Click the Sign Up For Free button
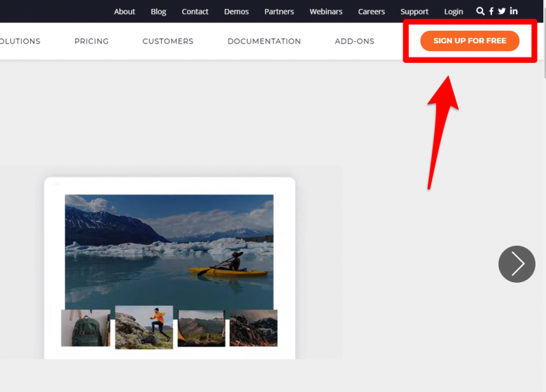Screen dimensions: 546x392 tap(470, 41)
